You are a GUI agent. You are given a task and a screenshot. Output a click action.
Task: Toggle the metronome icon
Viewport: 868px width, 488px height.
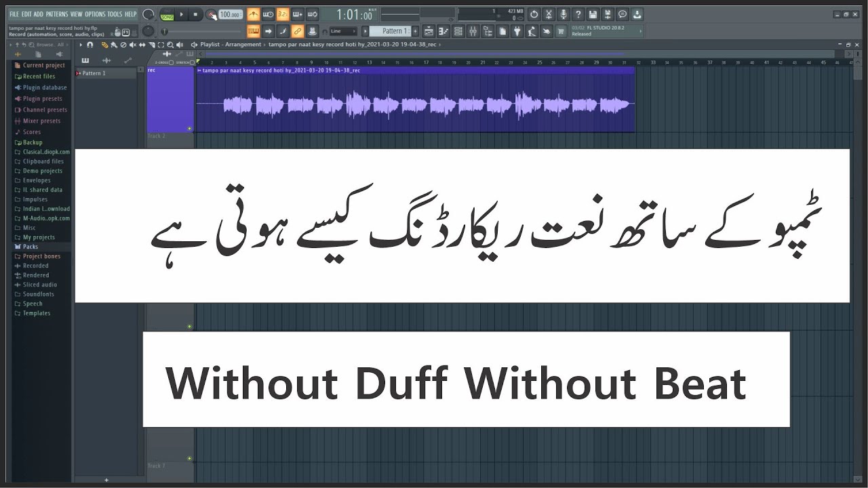(x=254, y=14)
